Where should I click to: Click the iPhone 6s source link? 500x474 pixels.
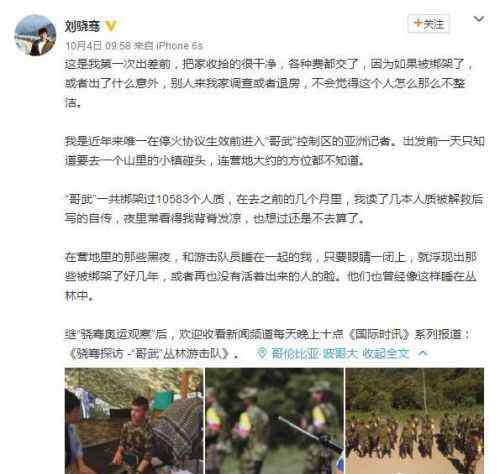179,45
